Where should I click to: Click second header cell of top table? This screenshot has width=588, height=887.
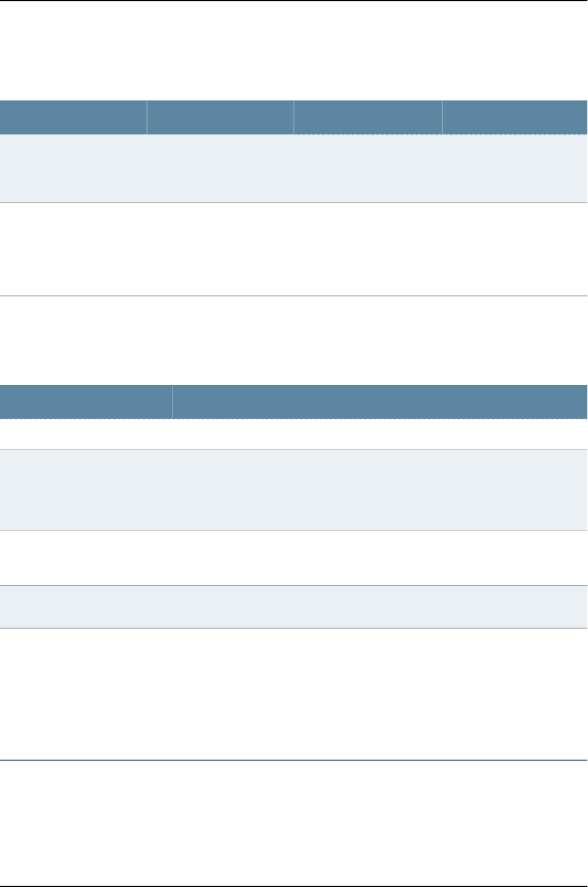click(220, 117)
